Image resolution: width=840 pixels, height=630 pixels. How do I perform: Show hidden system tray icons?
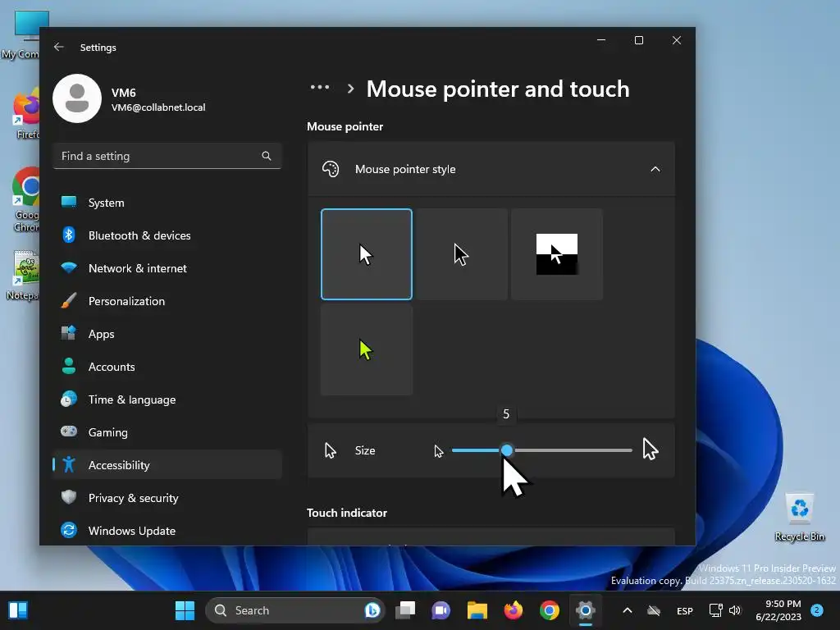[628, 610]
